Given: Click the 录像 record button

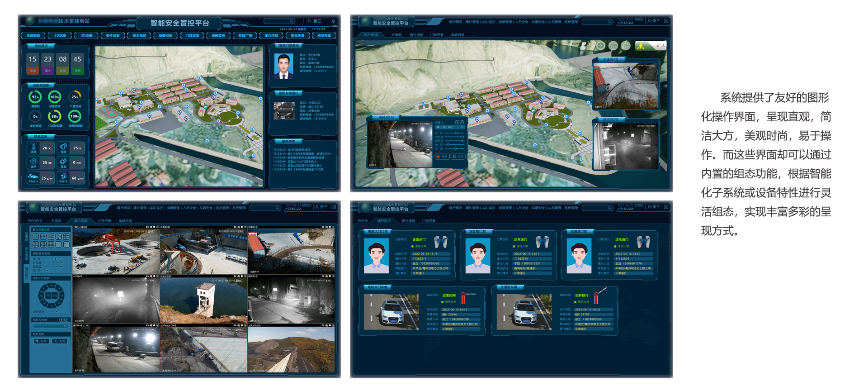Looking at the screenshot, I should click(442, 157).
